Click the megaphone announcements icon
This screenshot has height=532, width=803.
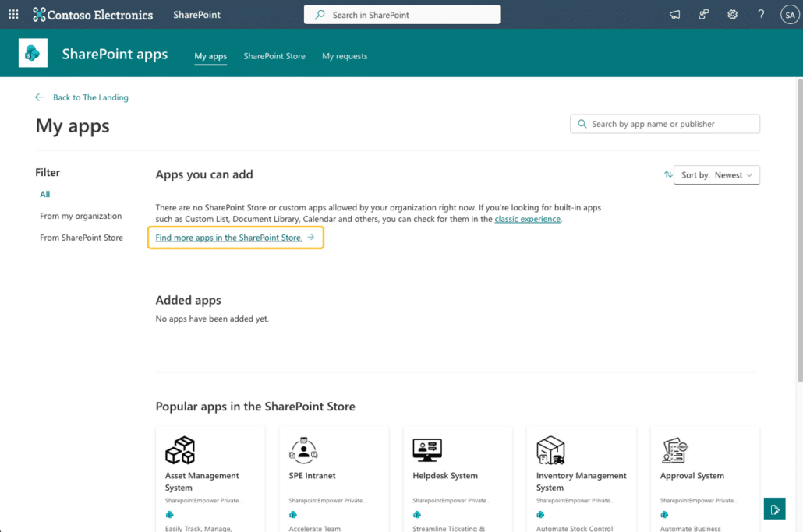(675, 14)
